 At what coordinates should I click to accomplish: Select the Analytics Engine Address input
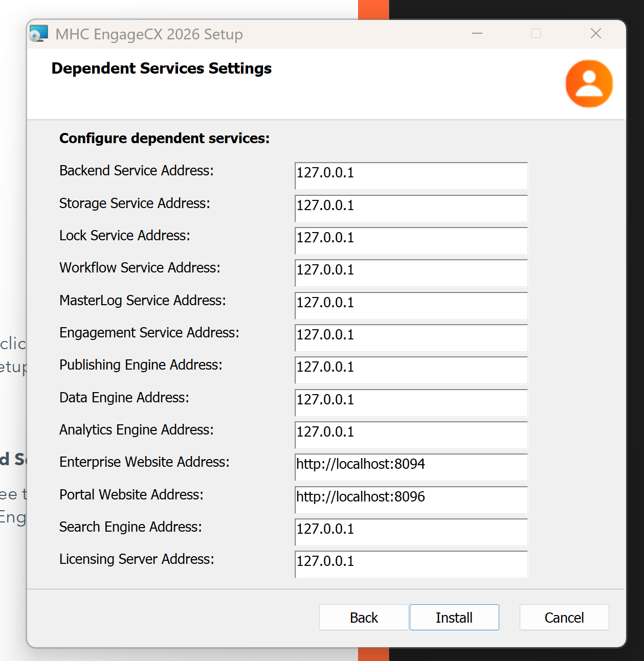coord(411,435)
